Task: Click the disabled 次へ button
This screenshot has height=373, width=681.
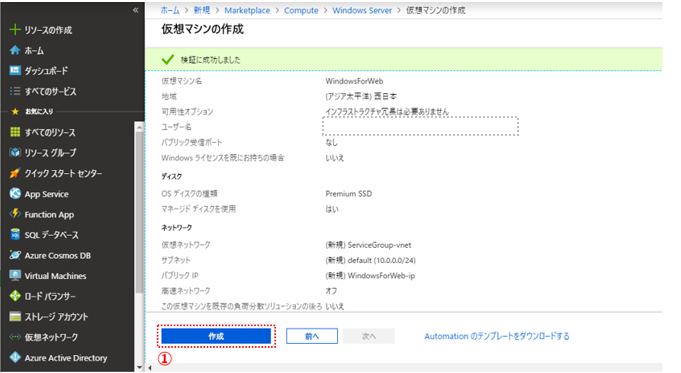Action: tap(369, 336)
